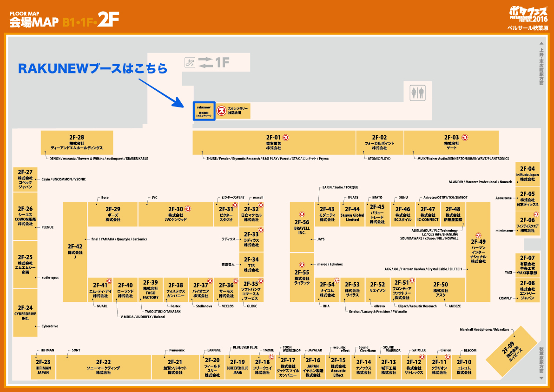Select booth 2F-05 日本ディックス

click(527, 199)
